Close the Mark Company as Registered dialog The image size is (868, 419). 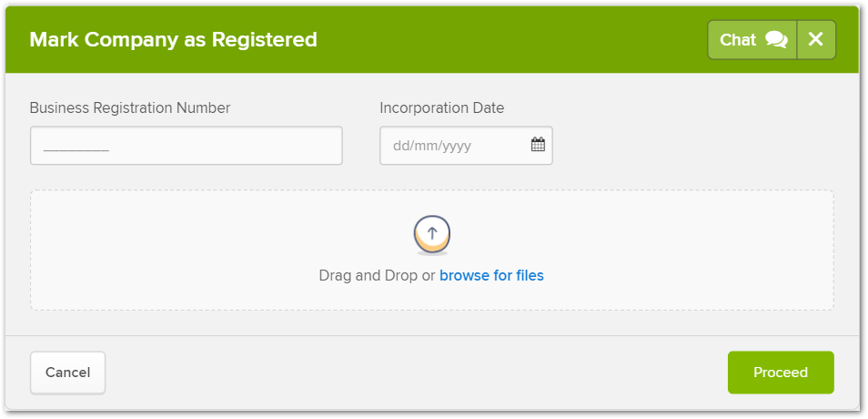tap(816, 40)
